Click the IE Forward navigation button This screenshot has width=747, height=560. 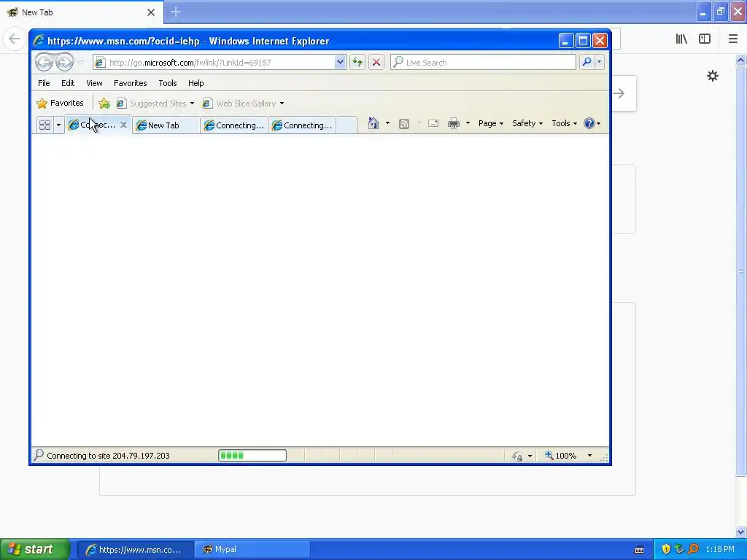(x=64, y=62)
